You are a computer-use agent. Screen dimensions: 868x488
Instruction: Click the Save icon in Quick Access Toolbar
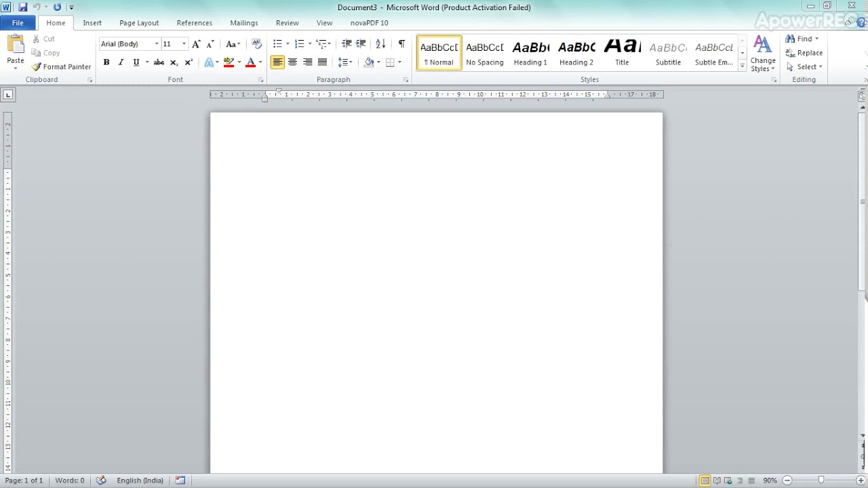click(x=22, y=7)
